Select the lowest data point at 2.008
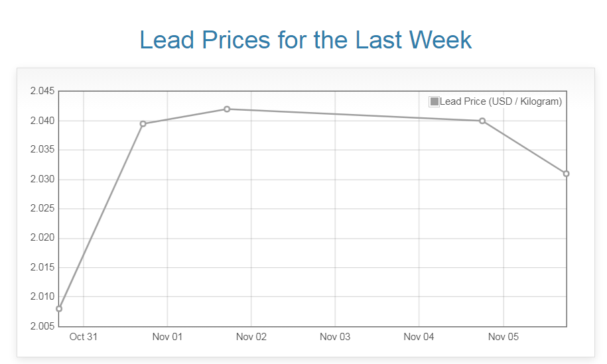This screenshot has width=607, height=364. tap(59, 309)
